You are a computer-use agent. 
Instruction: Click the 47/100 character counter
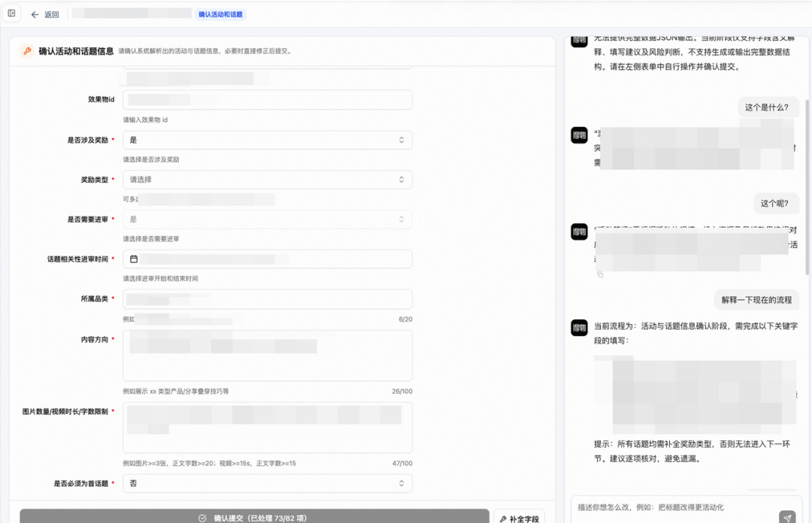click(x=402, y=464)
